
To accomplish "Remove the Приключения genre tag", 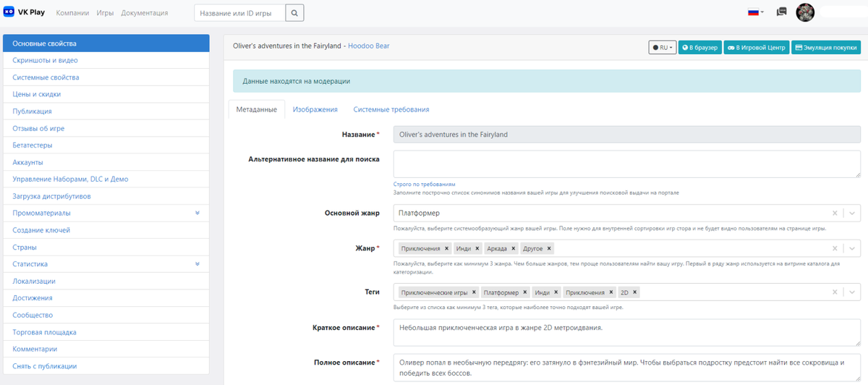I will coord(447,248).
